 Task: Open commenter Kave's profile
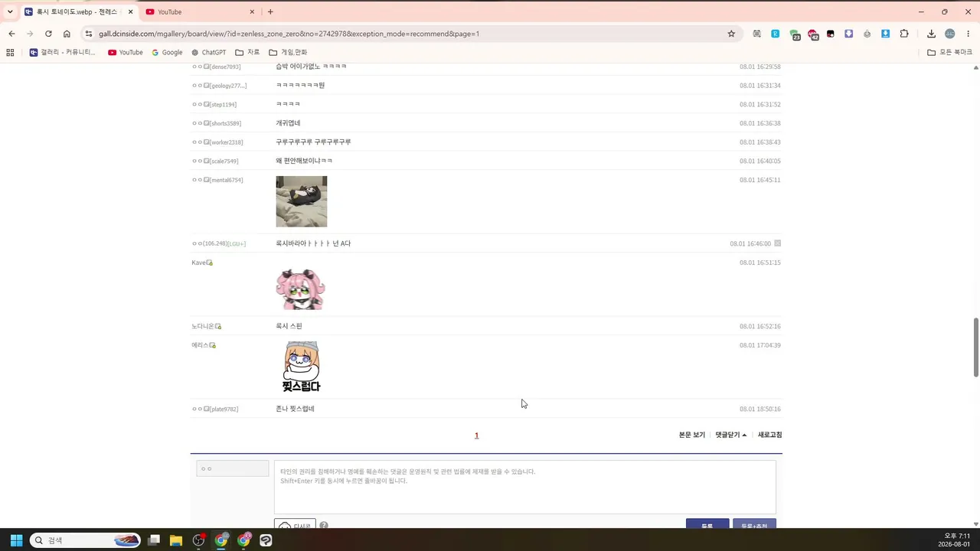point(202,262)
